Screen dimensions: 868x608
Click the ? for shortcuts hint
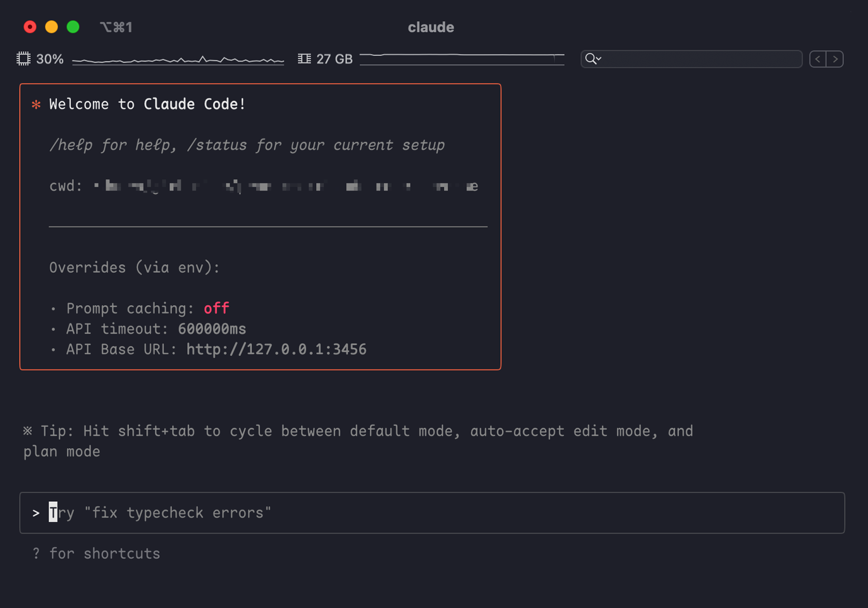[x=96, y=554]
